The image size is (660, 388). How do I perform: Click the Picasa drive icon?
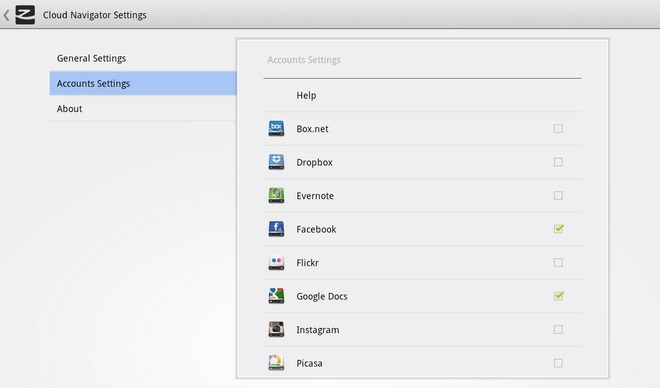[276, 362]
